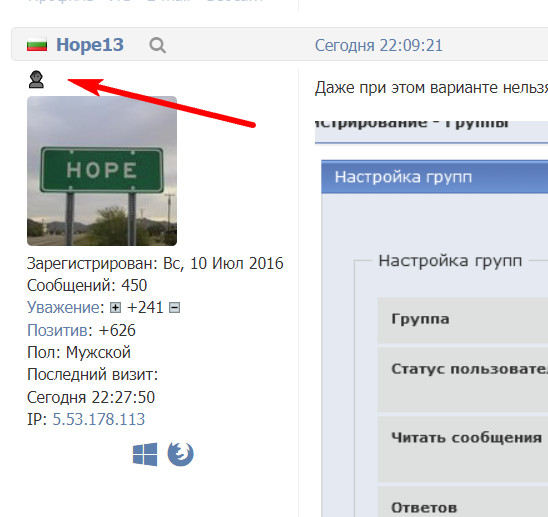Click the Firefox browser icon
The width and height of the screenshot is (548, 517).
(180, 454)
